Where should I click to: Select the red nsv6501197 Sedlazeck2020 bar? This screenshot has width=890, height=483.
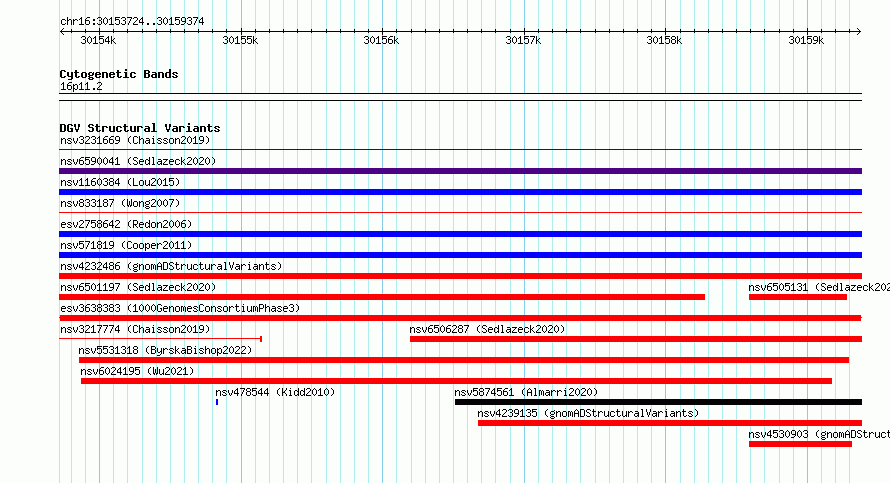[382, 297]
